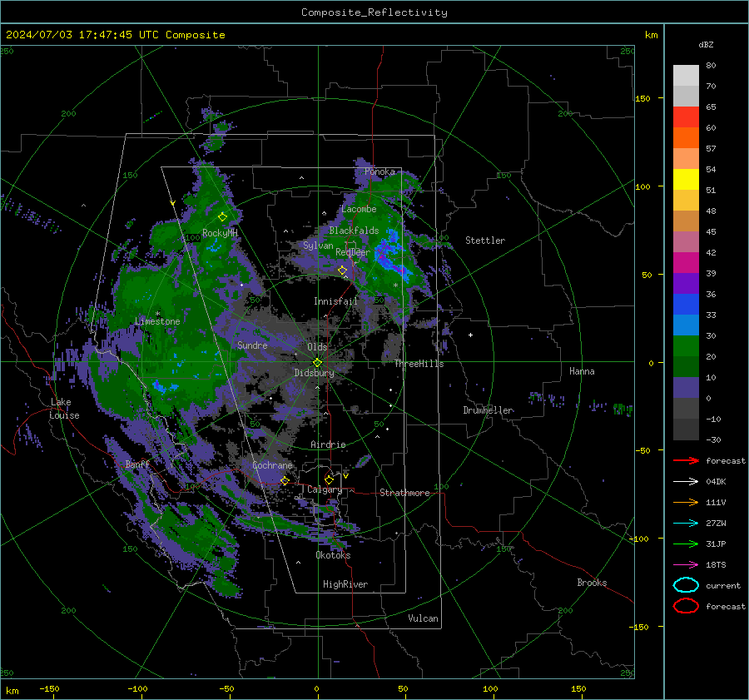This screenshot has height=700, width=749.
Task: Click the magenta 18TS arrow legend icon
Action: tap(686, 565)
